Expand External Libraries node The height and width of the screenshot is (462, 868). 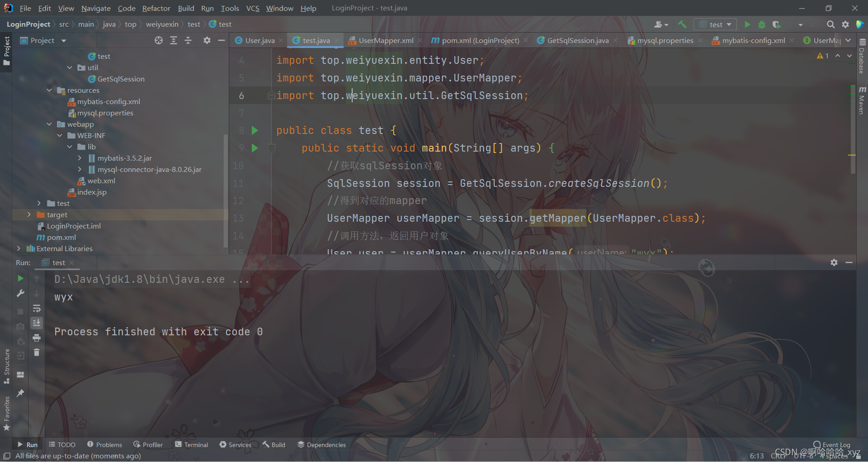19,248
